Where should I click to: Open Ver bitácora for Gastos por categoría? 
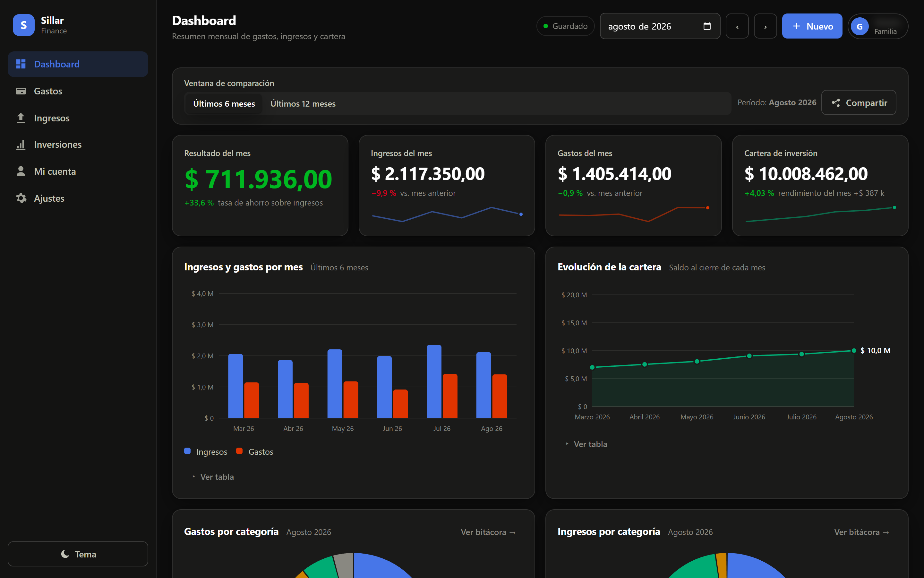click(x=488, y=532)
